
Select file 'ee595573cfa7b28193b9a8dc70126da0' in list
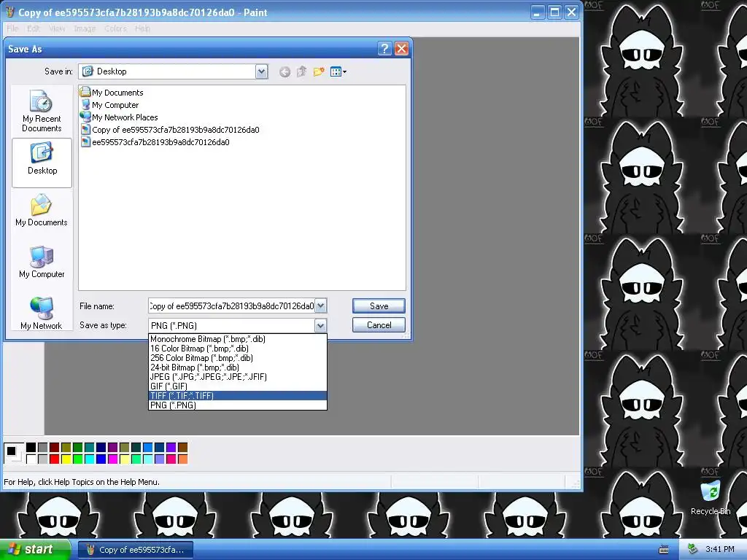(x=156, y=142)
